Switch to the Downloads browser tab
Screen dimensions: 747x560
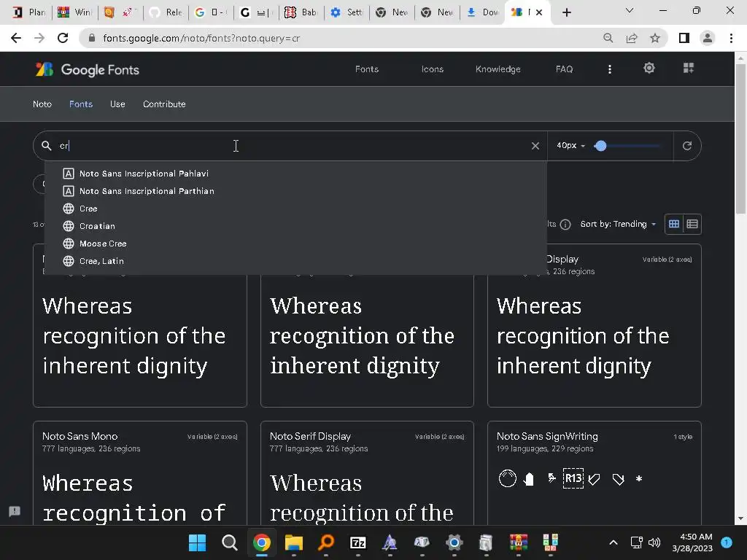point(482,12)
